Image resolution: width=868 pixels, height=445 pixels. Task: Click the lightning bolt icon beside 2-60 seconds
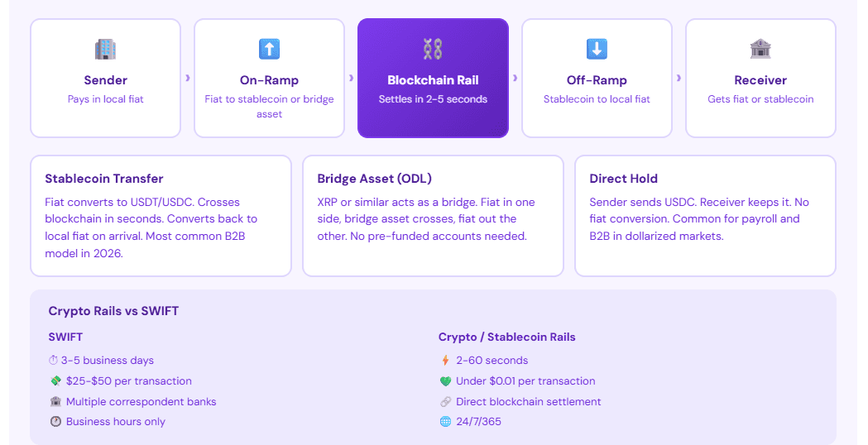445,361
